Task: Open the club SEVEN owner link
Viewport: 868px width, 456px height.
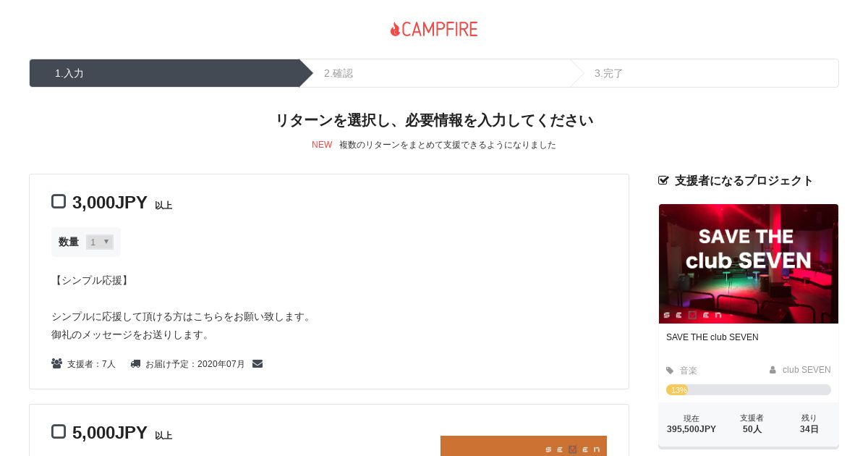Action: coord(807,370)
